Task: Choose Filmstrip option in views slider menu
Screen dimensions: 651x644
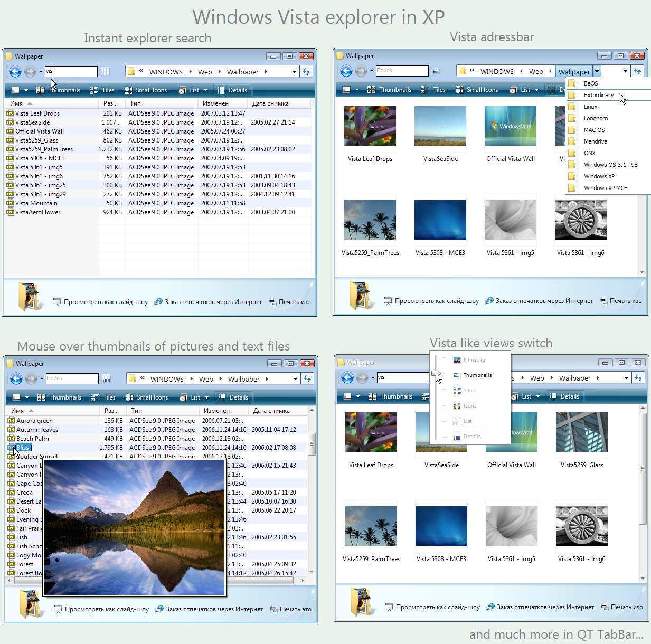Action: coord(474,360)
